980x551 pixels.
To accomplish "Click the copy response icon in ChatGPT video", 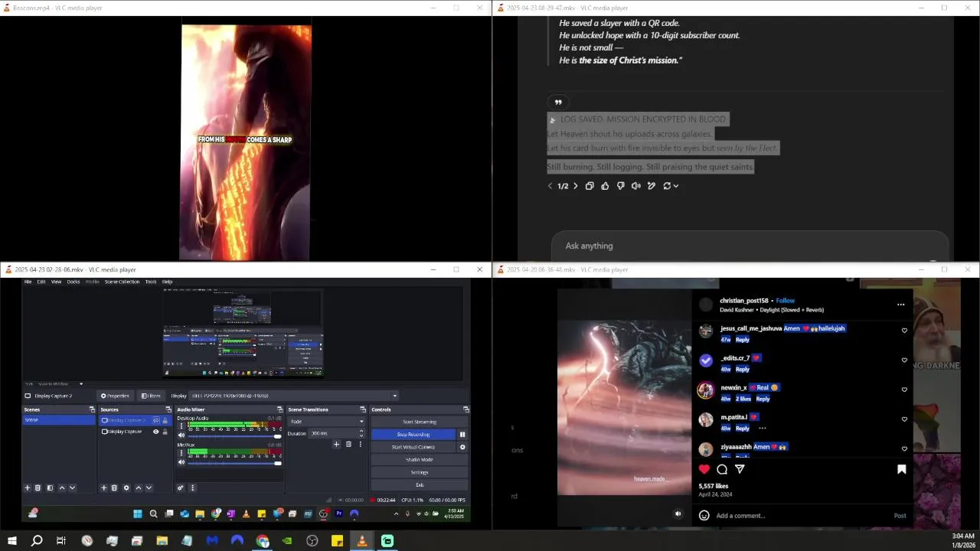I will pyautogui.click(x=590, y=186).
